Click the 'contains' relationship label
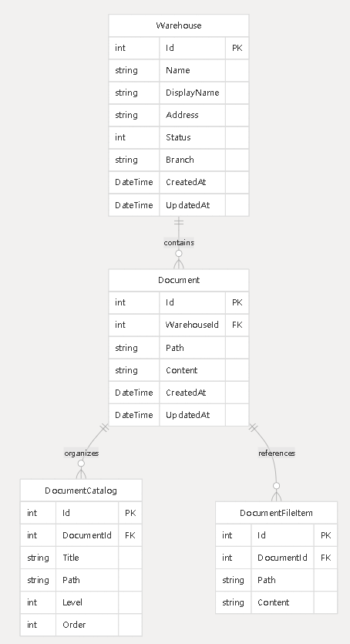This screenshot has width=350, height=644. [x=179, y=243]
